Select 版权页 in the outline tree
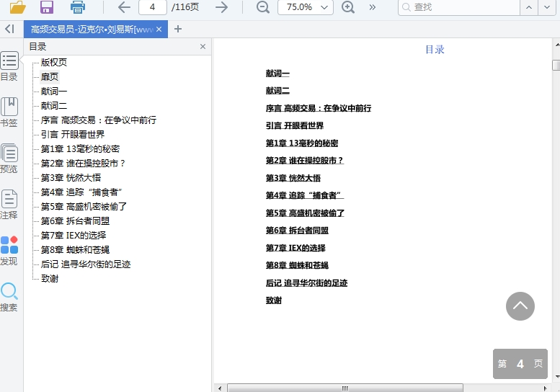Screen dimensions: 560x392 pos(54,62)
